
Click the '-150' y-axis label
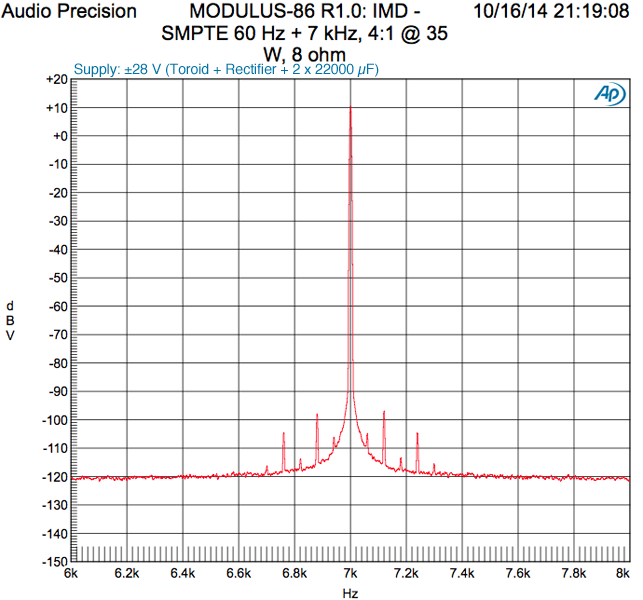55,562
